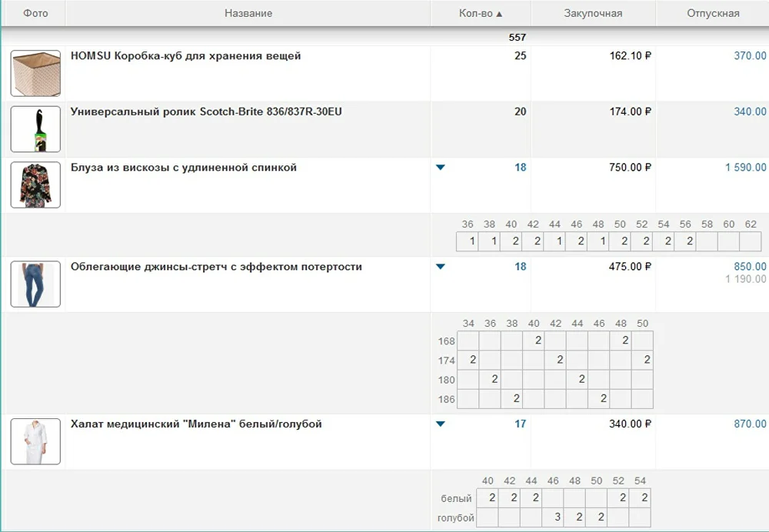Open the viscose blouse product photo
This screenshot has height=532, width=769.
tap(35, 185)
